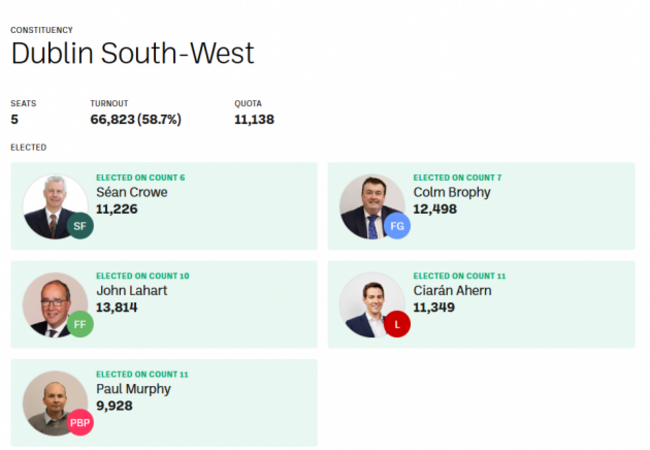
Task: Open Paul Murphy's candidate photo
Action: (55, 403)
